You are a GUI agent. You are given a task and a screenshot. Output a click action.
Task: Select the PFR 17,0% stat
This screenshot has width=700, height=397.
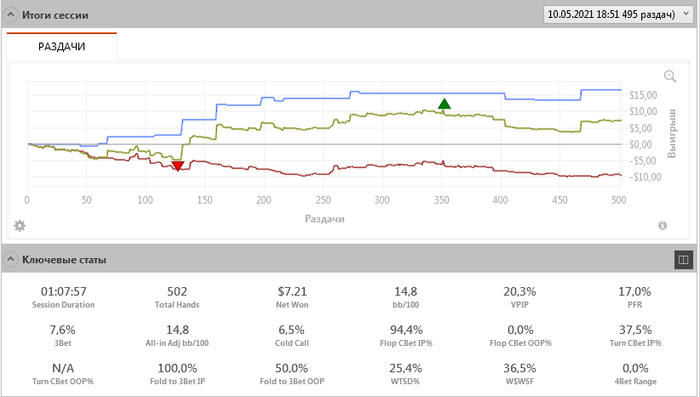pyautogui.click(x=634, y=297)
